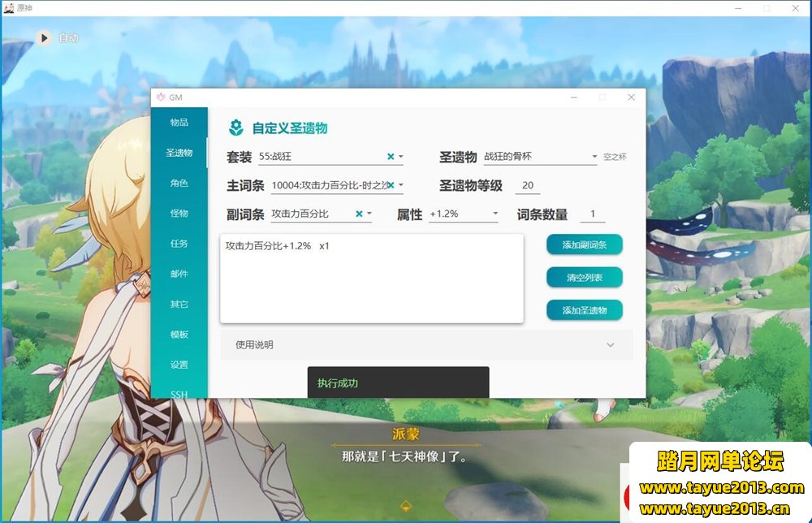Open the SSH sidebar tab

[x=179, y=394]
